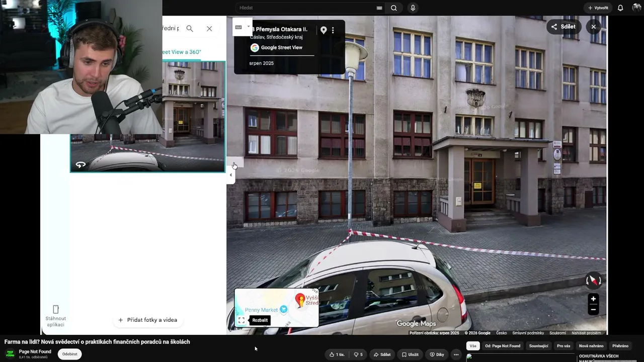Click the Vytvořit create button

click(x=598, y=8)
